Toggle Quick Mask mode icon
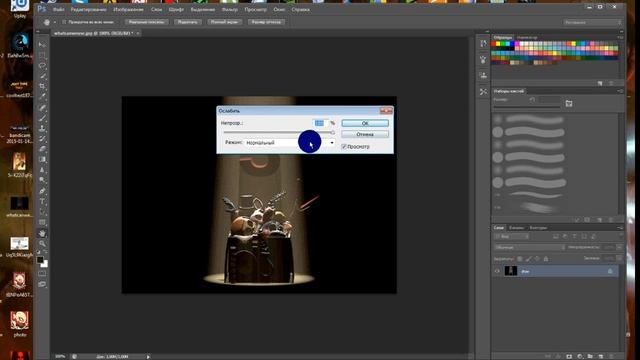Image resolution: width=640 pixels, height=360 pixels. [x=42, y=273]
